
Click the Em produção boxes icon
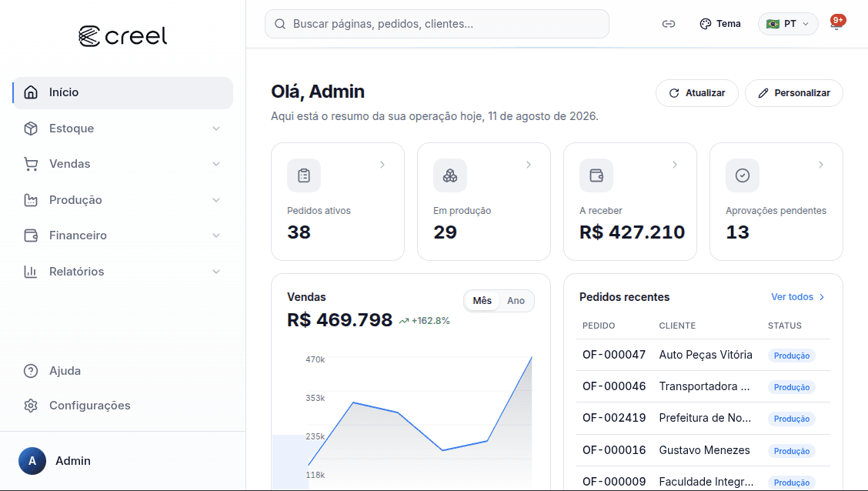[x=450, y=175]
